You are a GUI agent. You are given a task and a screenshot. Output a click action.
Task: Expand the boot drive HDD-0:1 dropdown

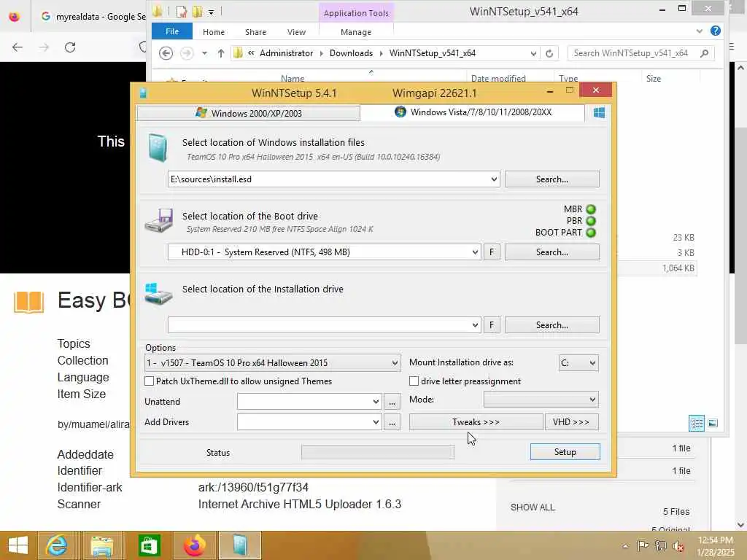click(475, 252)
